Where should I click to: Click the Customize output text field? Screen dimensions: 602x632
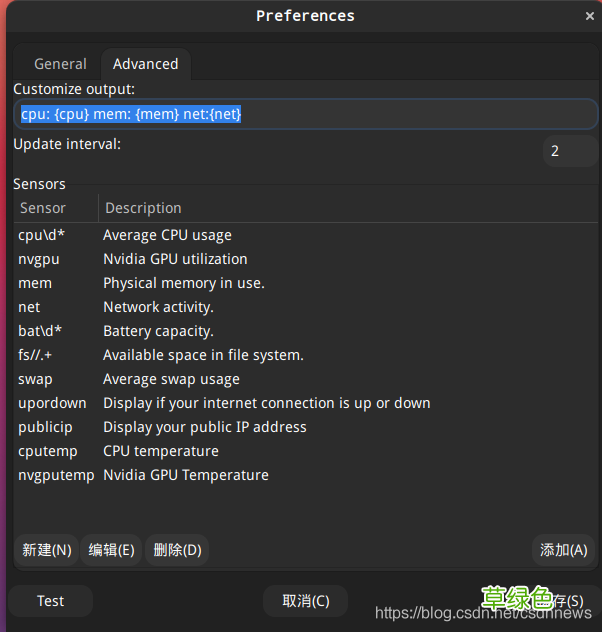click(300, 114)
